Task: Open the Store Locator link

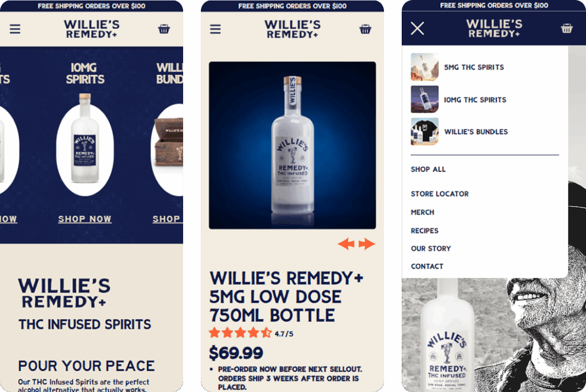Action: pyautogui.click(x=439, y=194)
